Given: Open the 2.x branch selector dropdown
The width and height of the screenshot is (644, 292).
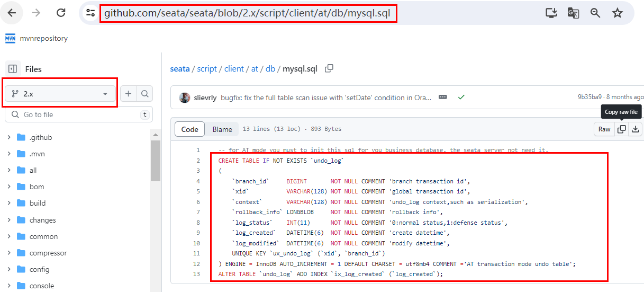Looking at the screenshot, I should point(60,94).
